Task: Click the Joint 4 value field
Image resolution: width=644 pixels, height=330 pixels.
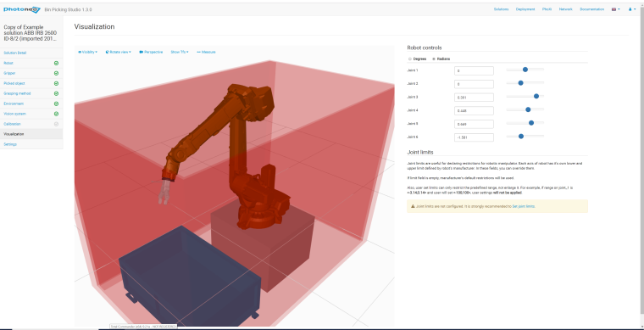Action: (474, 110)
